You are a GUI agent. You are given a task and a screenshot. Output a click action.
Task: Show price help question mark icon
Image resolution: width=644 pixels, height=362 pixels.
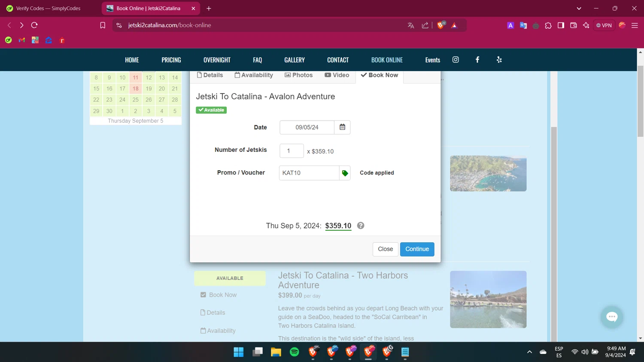point(361,226)
